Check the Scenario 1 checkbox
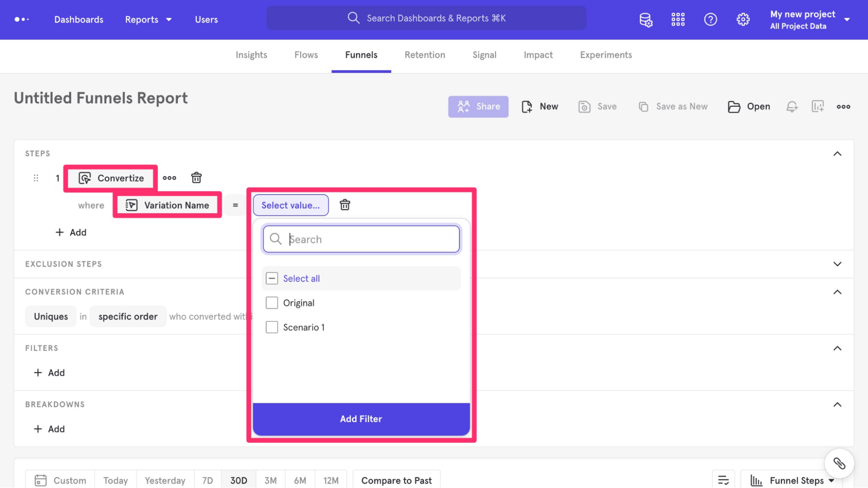 [x=272, y=327]
